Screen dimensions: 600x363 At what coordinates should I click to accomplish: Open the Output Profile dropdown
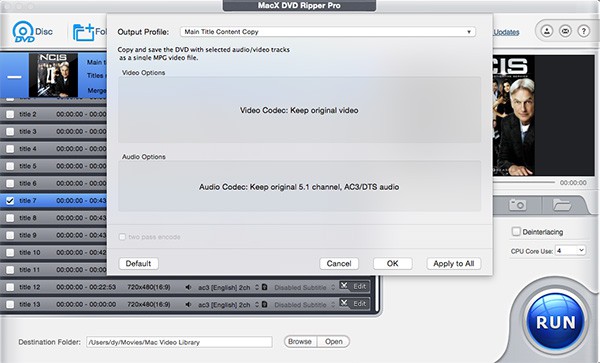[328, 32]
